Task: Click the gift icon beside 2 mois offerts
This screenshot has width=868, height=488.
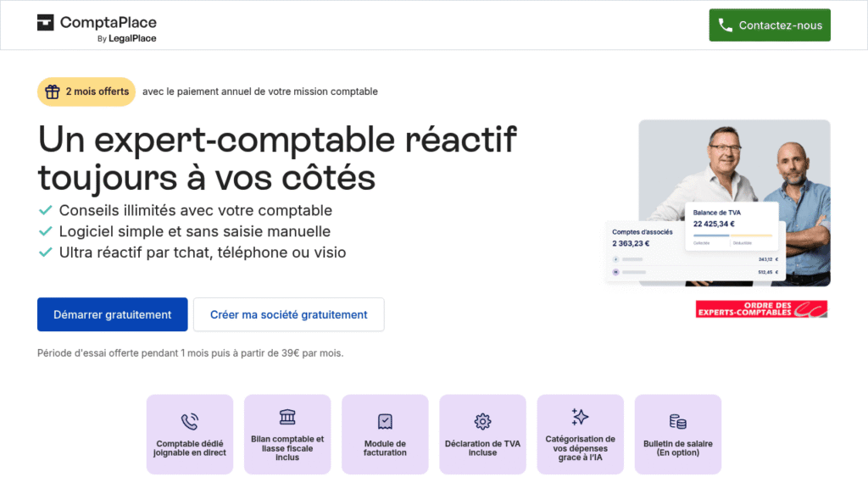Action: [x=53, y=91]
